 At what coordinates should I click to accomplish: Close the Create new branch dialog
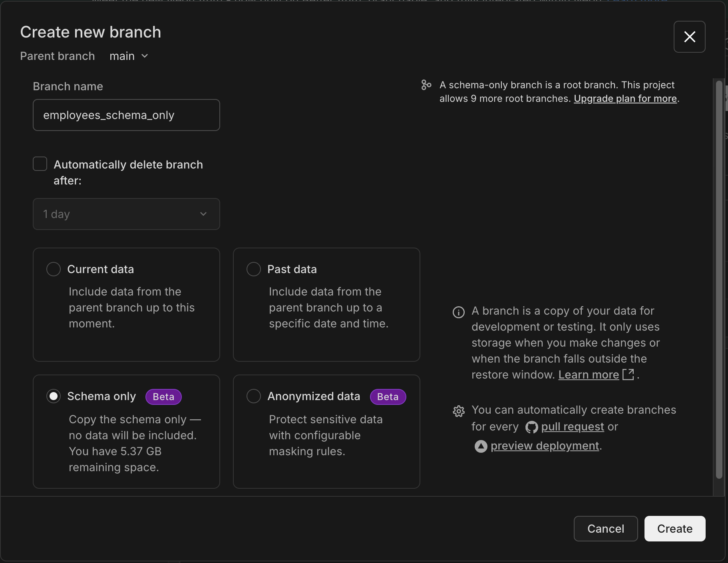click(x=689, y=37)
